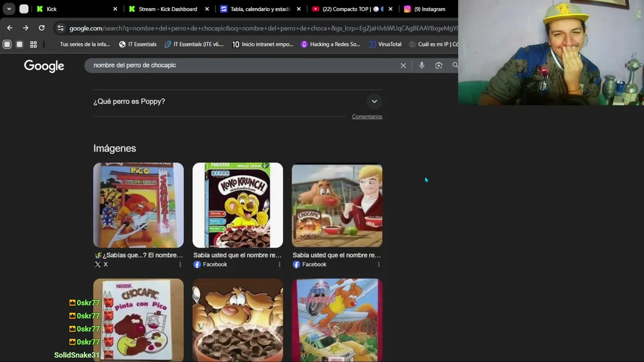Click Facebook source under Koko Krunch image
This screenshot has height=362, width=644.
(x=210, y=264)
